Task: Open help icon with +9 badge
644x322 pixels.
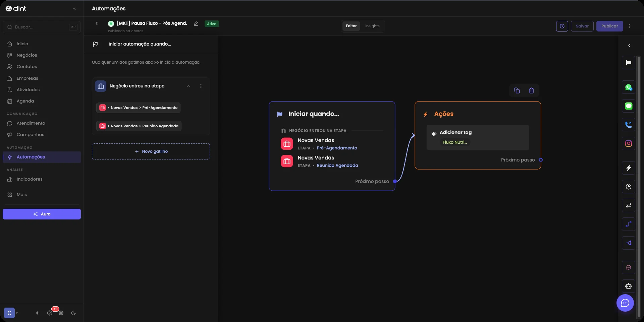Action: click(50, 313)
